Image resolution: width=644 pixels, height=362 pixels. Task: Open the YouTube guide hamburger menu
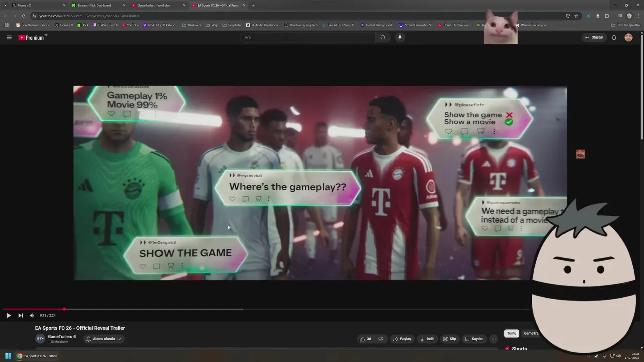point(9,37)
